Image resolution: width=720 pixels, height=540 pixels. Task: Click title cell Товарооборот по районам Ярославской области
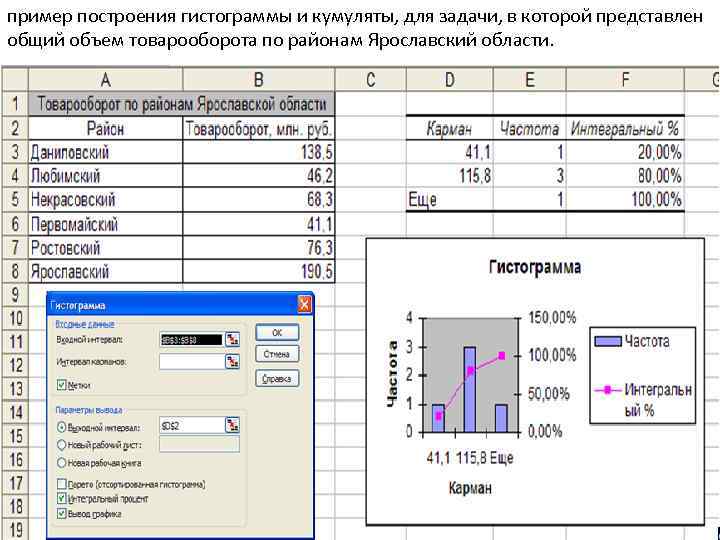tap(181, 104)
